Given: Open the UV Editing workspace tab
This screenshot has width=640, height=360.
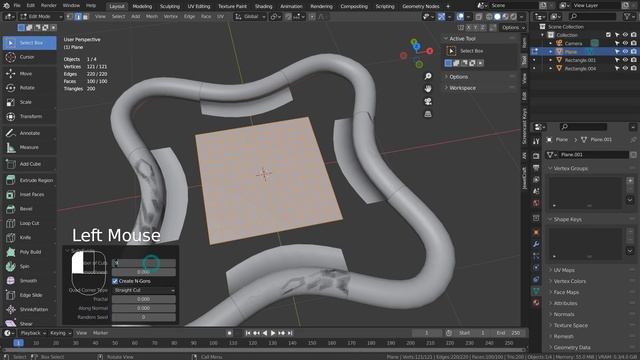Looking at the screenshot, I should [199, 6].
